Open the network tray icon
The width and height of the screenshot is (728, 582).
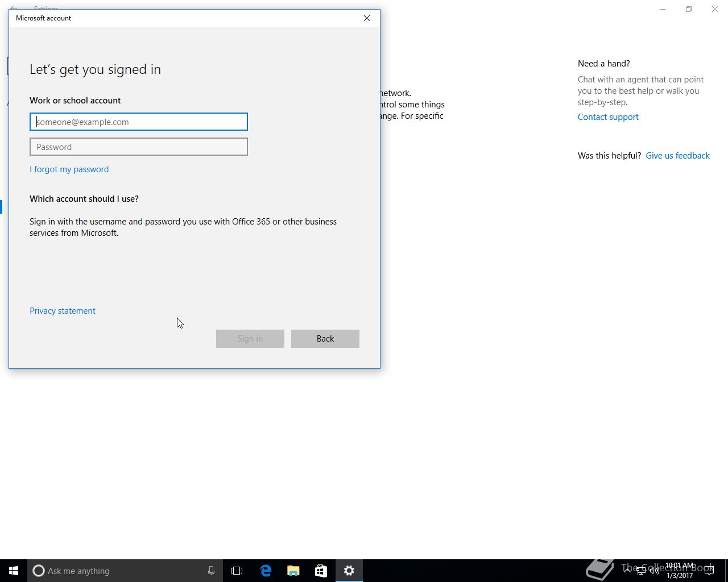tap(640, 571)
